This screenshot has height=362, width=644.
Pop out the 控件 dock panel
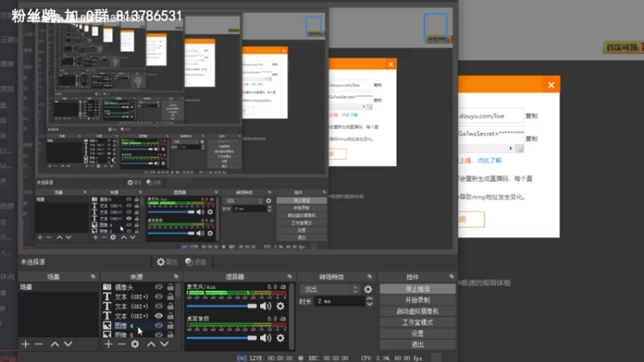452,277
